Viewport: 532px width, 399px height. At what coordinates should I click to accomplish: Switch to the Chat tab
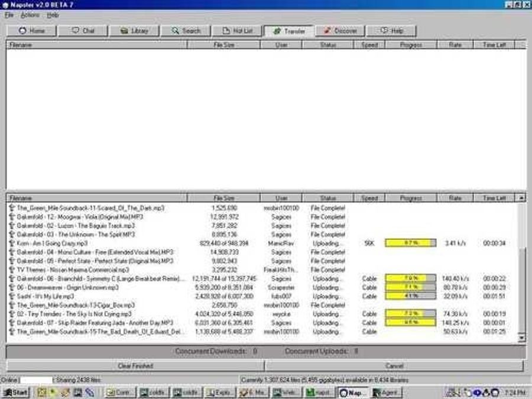[x=83, y=31]
